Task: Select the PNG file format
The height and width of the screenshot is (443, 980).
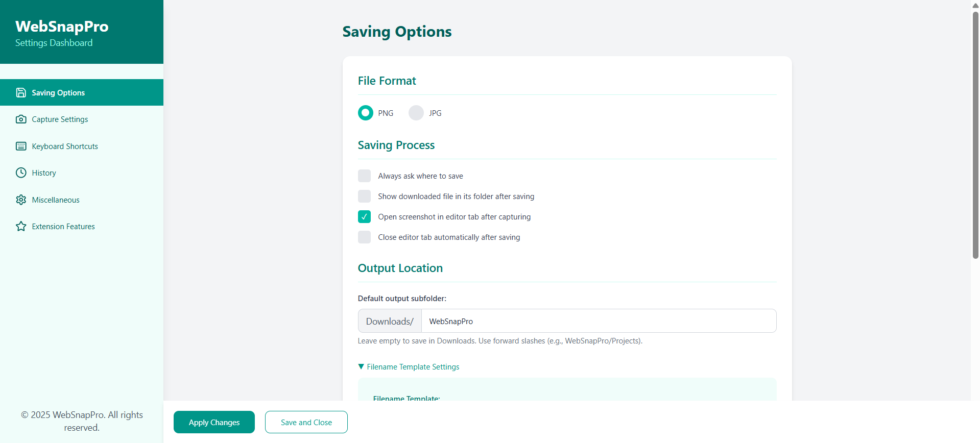Action: [366, 113]
